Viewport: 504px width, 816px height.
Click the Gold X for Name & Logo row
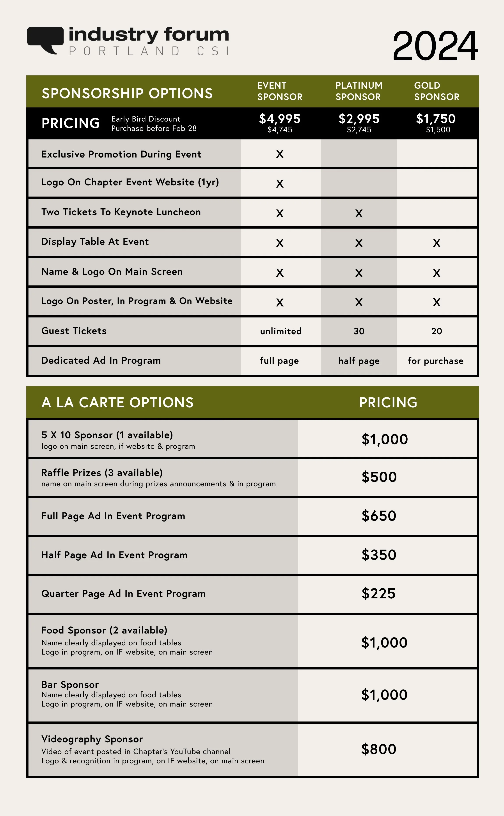pyautogui.click(x=437, y=273)
